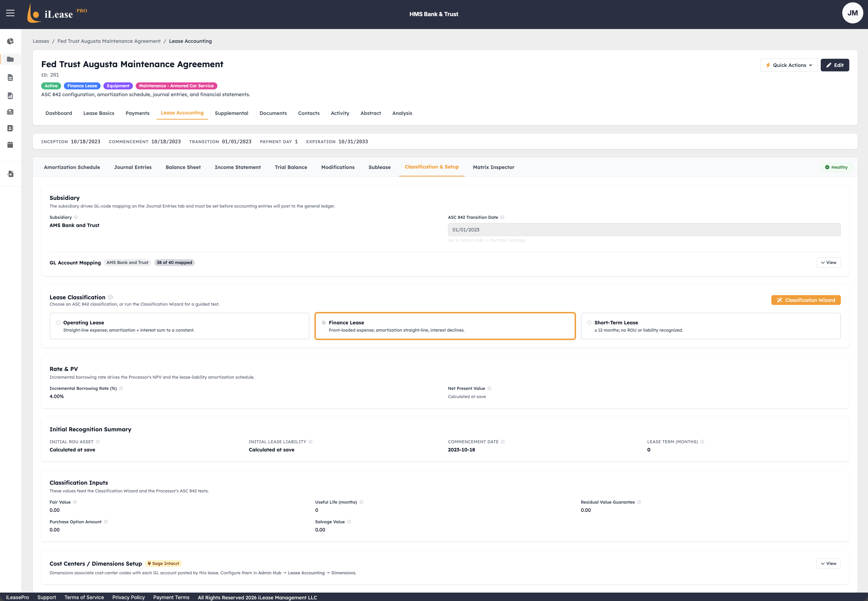Click info icon beside ASC 842 Transition Date
The width and height of the screenshot is (868, 601).
click(503, 217)
